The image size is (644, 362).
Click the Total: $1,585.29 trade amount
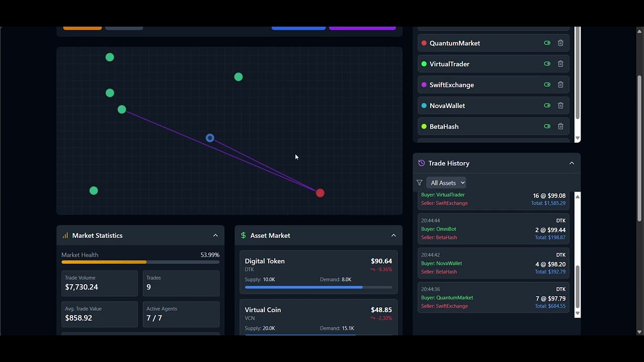coord(548,203)
